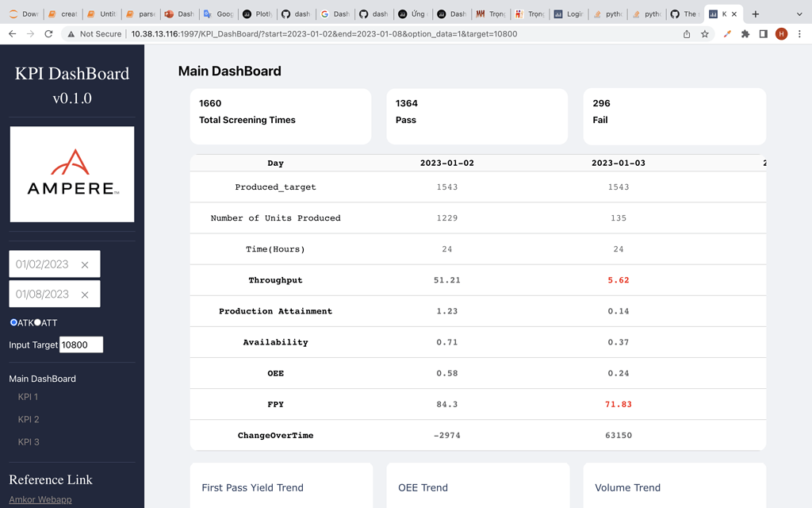Open the 01/08/2023 end date picker

[x=43, y=294]
